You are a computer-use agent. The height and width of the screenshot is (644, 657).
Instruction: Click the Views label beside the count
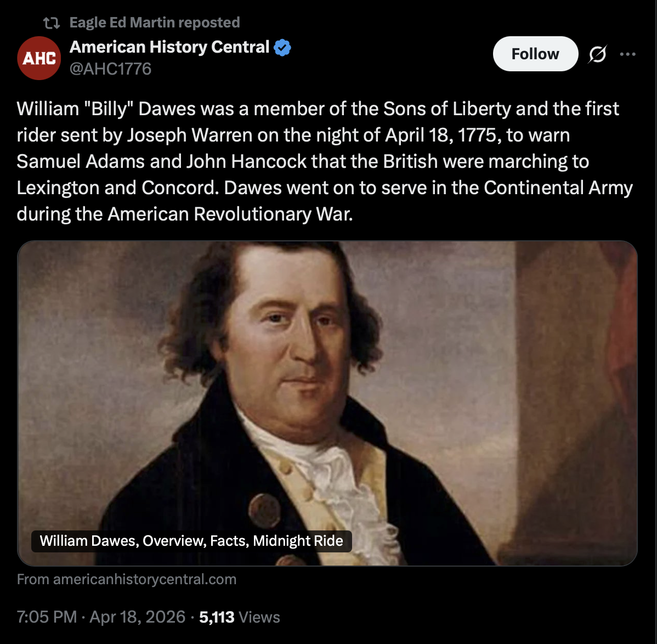pos(259,617)
